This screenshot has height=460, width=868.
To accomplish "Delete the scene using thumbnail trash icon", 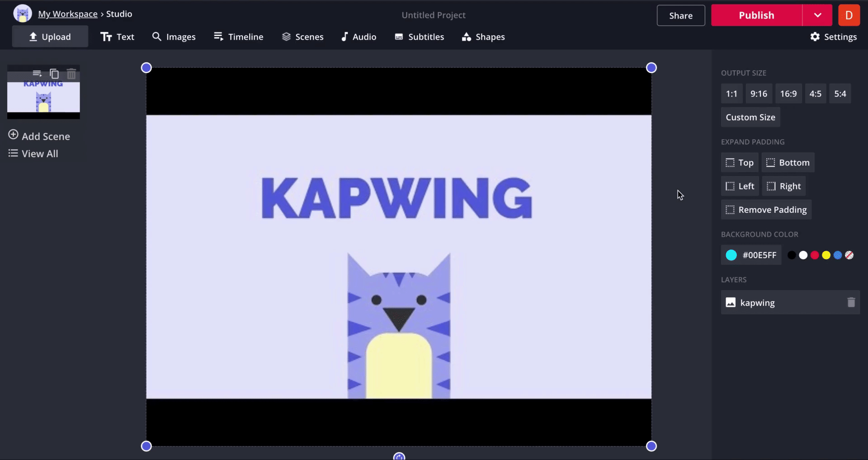I will tap(71, 73).
